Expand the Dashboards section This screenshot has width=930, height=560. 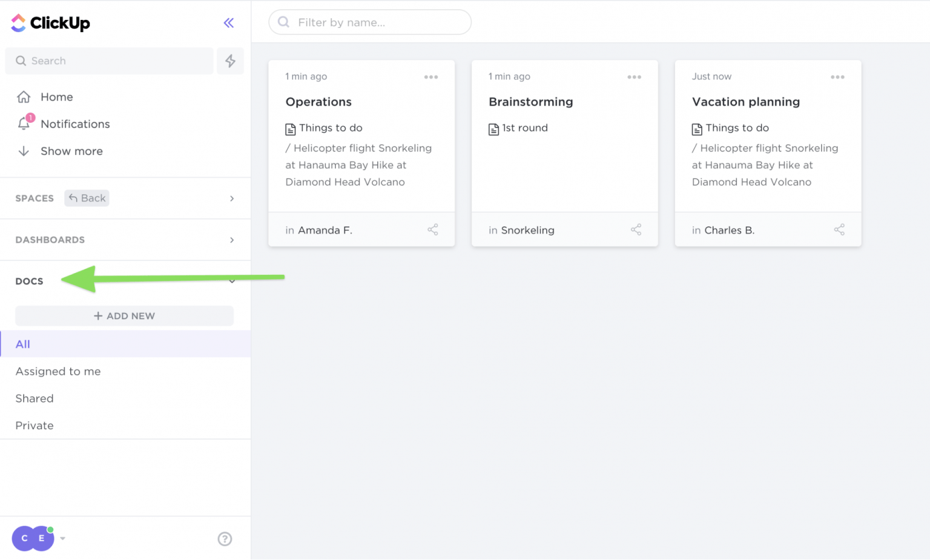231,240
